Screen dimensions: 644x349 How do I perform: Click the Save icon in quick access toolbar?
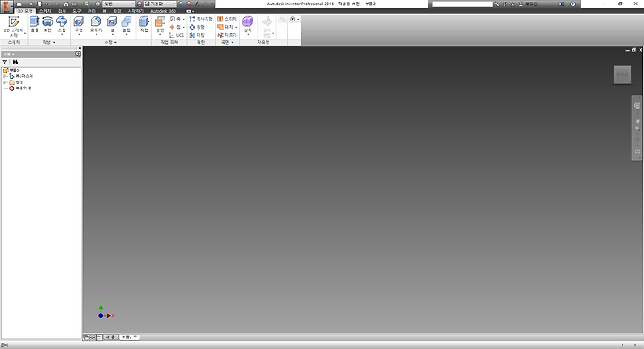[x=39, y=4]
